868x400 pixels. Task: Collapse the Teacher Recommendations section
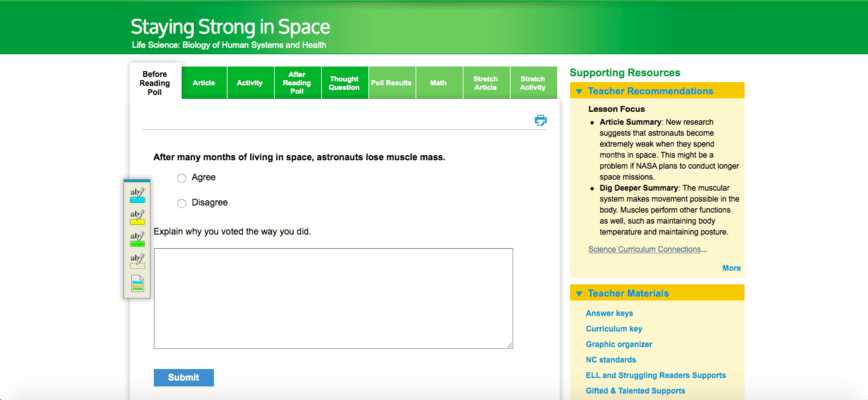pyautogui.click(x=579, y=91)
